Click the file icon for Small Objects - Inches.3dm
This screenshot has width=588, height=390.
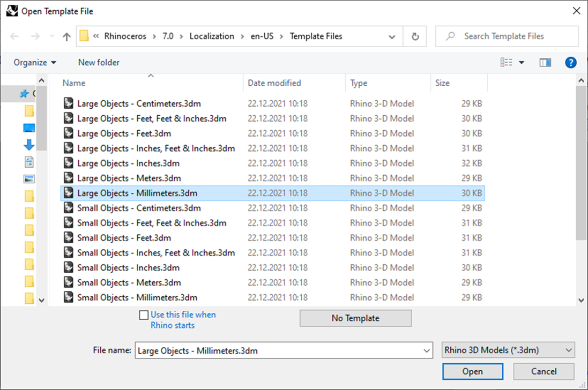68,267
